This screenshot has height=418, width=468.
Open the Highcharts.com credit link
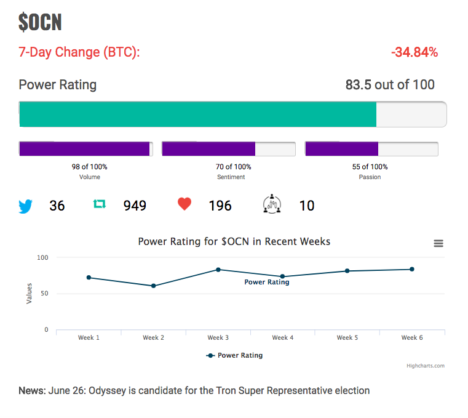(x=425, y=366)
